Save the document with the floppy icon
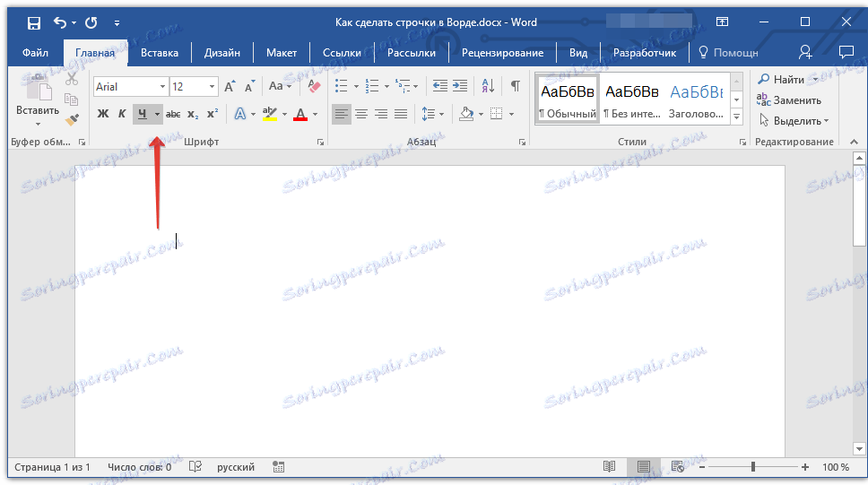 pos(34,22)
